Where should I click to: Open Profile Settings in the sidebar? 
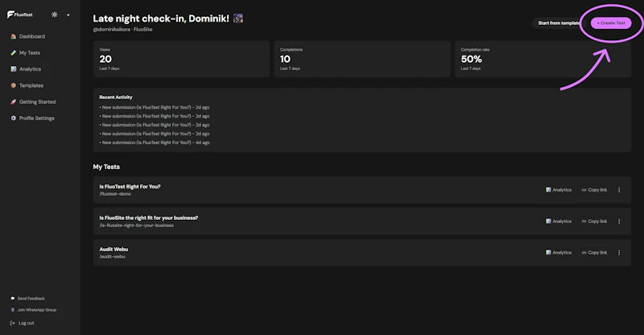click(x=32, y=118)
